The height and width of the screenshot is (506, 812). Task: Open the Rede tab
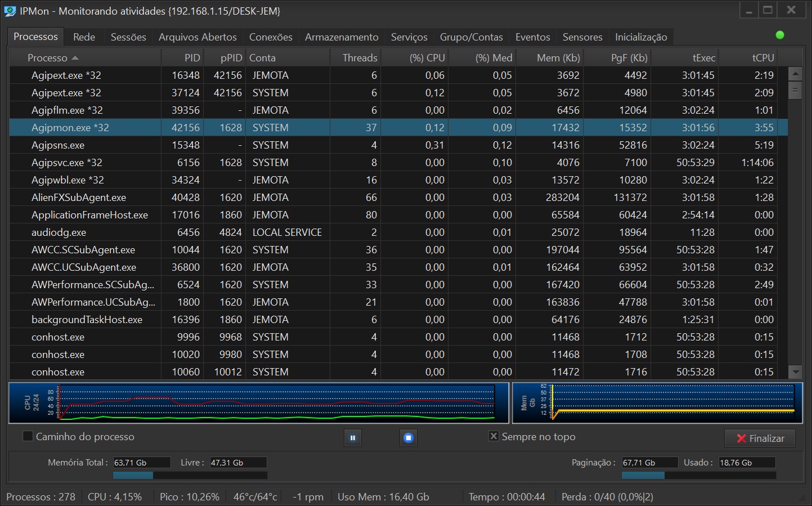(84, 37)
